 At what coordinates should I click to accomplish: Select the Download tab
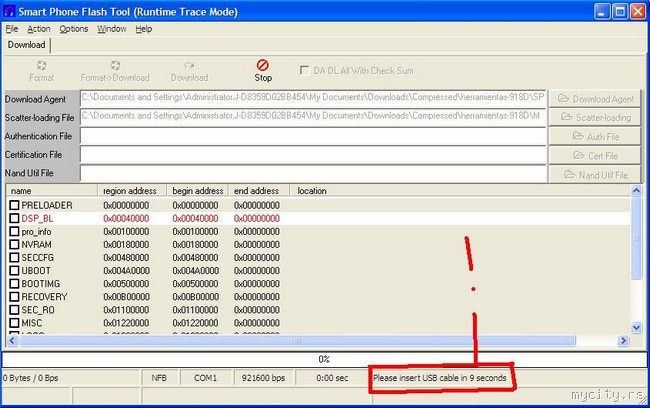(27, 45)
